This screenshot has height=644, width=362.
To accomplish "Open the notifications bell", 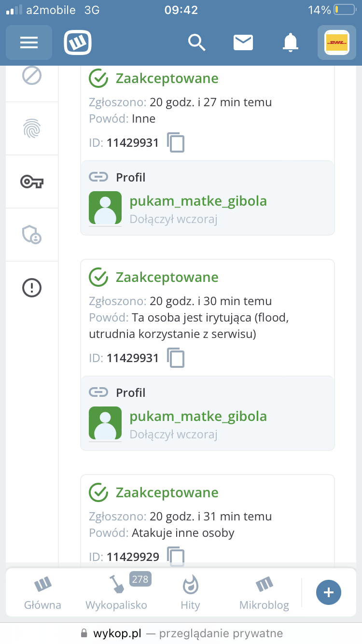I will click(x=290, y=42).
